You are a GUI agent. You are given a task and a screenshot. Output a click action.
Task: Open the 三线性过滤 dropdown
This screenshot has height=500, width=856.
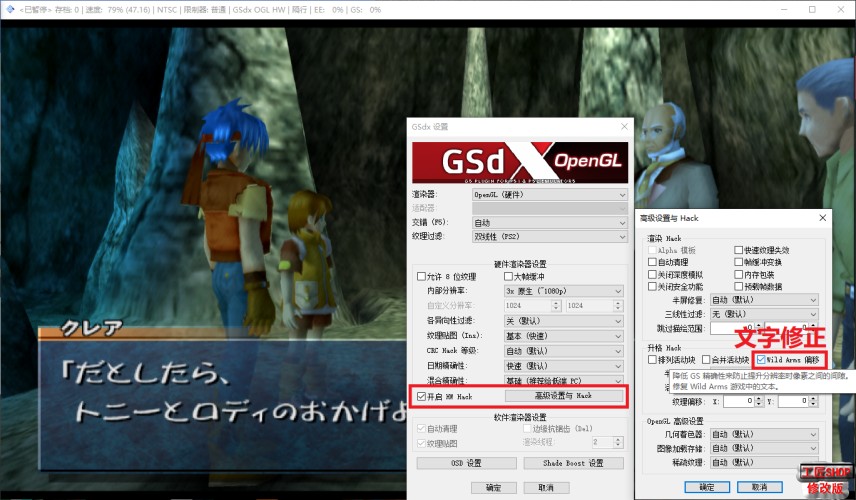[x=764, y=314]
